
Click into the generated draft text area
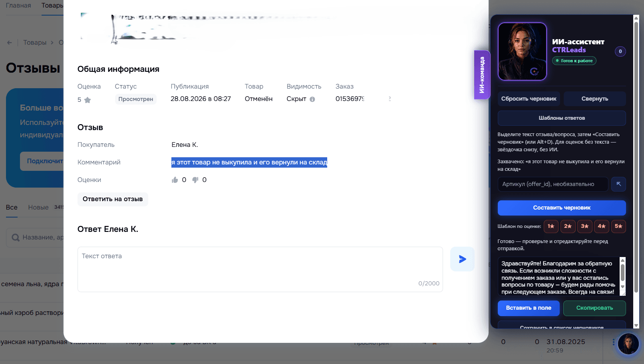(558, 277)
